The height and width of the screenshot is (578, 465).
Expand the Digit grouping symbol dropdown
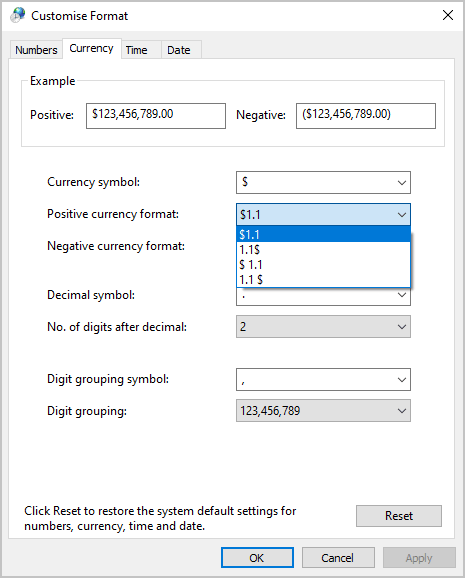[323, 379]
